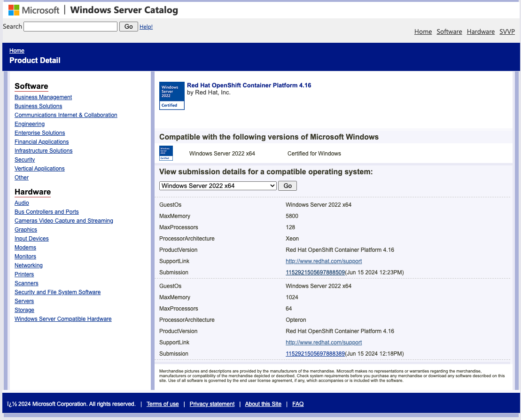Open Audio hardware category
The height and width of the screenshot is (420, 521).
(22, 203)
